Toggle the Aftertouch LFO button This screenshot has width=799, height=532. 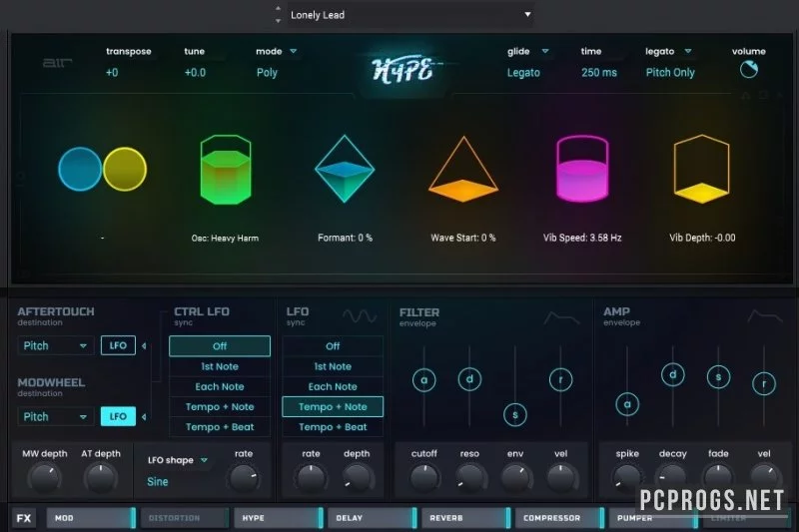tap(118, 345)
